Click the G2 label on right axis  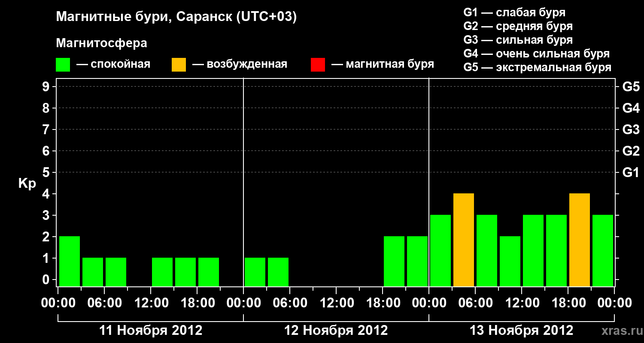pyautogui.click(x=631, y=151)
